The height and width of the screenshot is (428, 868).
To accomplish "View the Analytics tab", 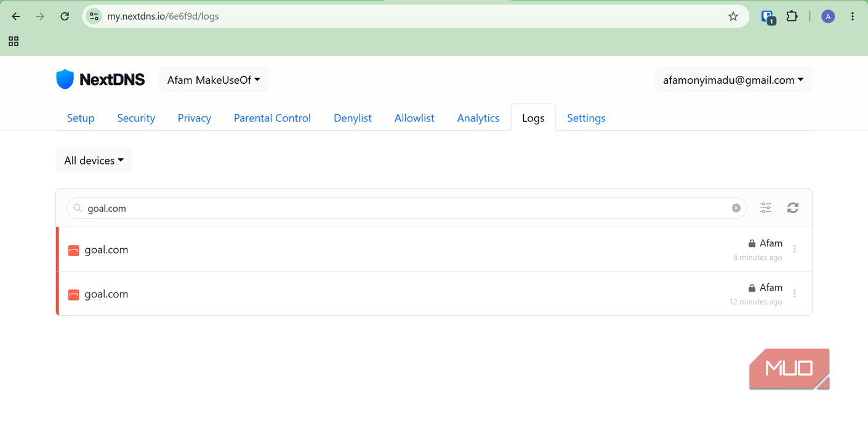I will (x=478, y=118).
